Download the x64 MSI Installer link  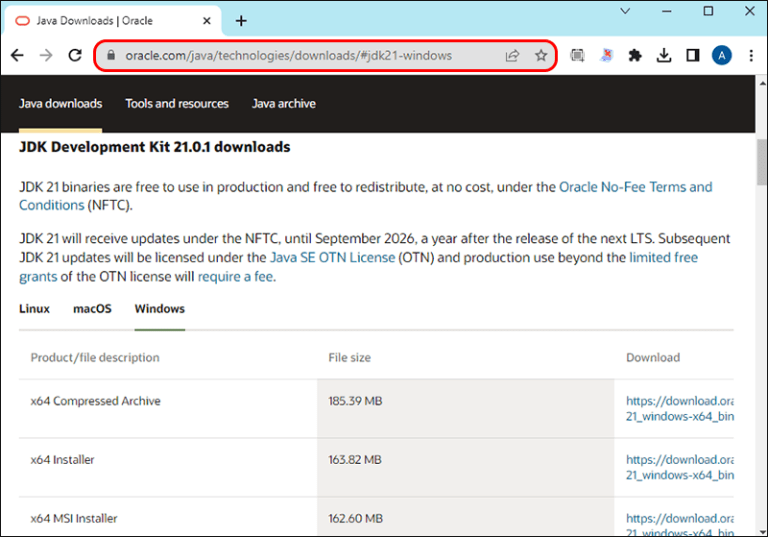click(x=680, y=524)
